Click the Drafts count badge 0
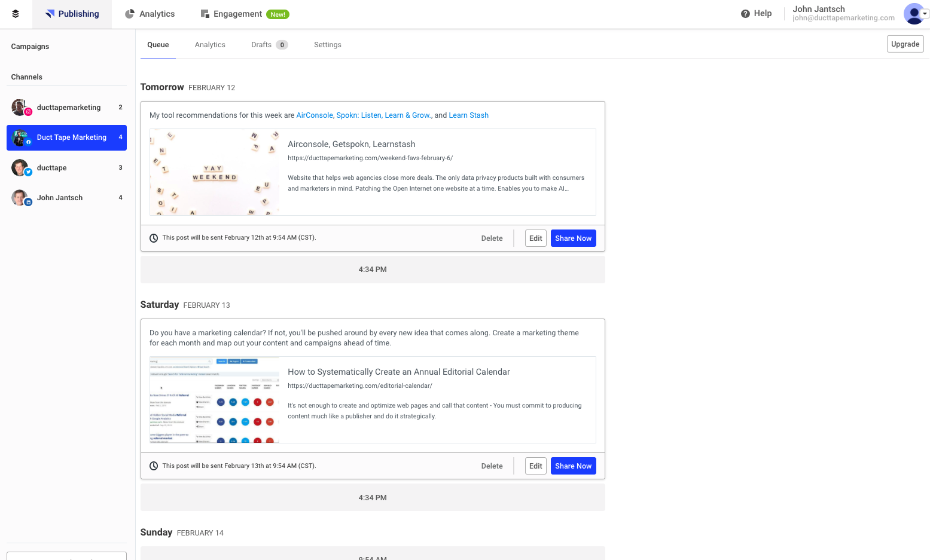Screen dimensions: 930x560 point(282,45)
